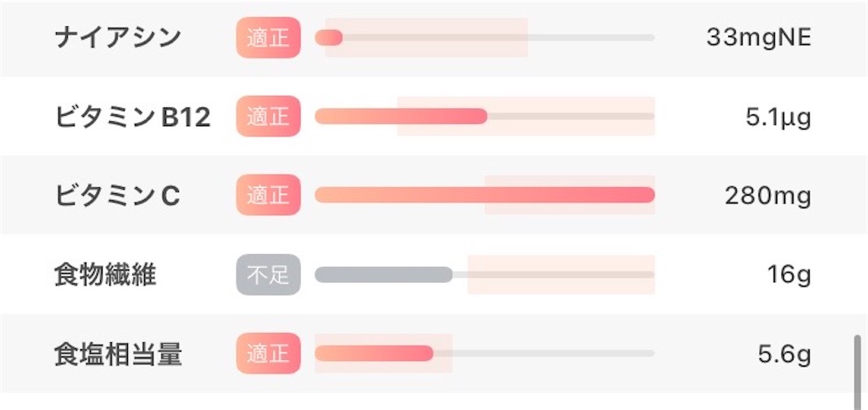Click the 33mgNE niacin value
868x410 pixels.
pyautogui.click(x=759, y=38)
